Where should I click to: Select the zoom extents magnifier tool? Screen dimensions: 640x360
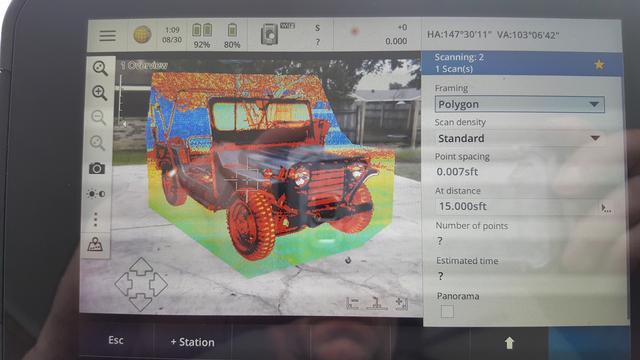point(100,68)
